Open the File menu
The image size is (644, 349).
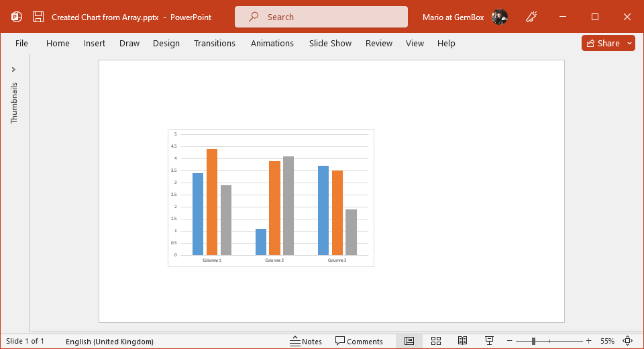click(21, 43)
